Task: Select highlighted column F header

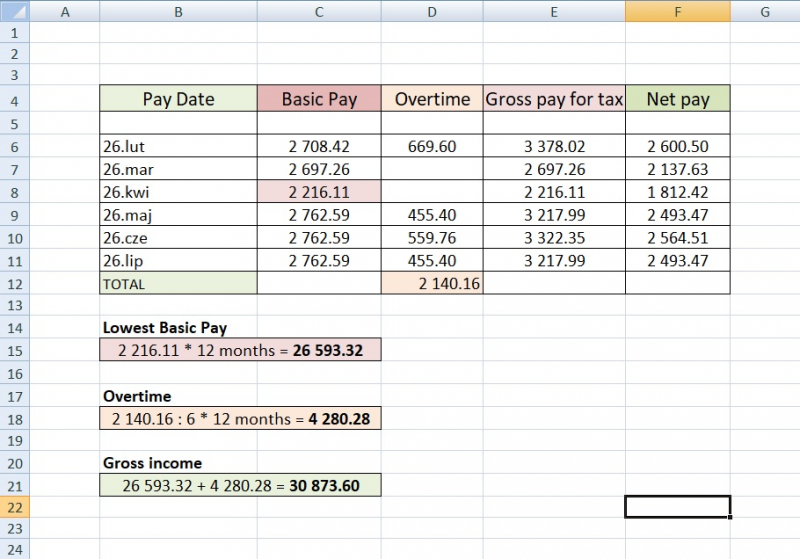Action: pyautogui.click(x=677, y=11)
